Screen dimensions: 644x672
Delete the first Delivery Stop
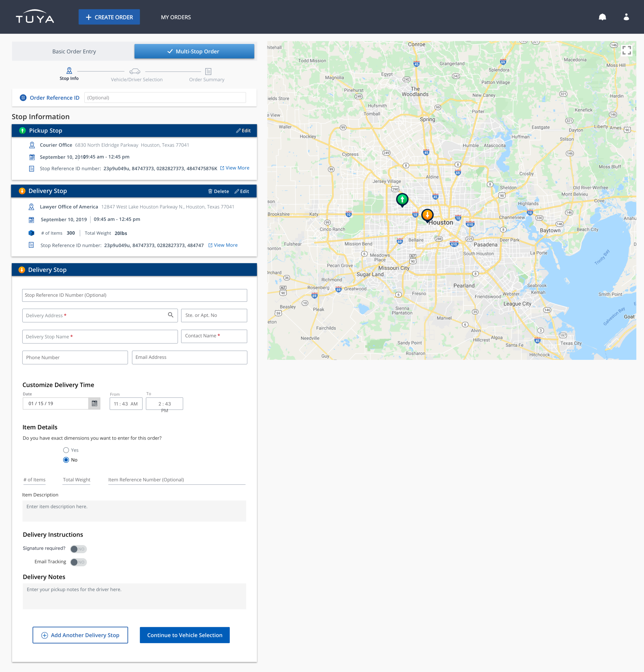pos(218,191)
